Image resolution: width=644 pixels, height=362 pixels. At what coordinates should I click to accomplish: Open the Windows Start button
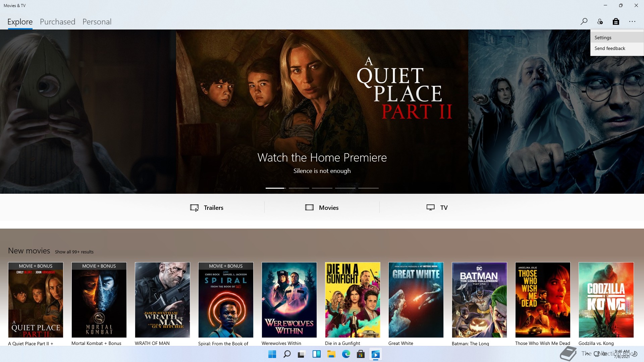[272, 354]
